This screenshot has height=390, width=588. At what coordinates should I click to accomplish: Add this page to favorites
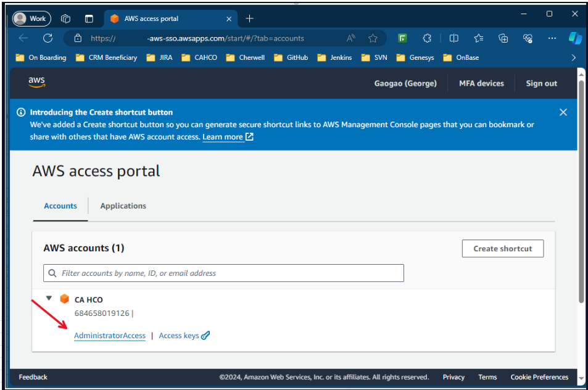pos(373,38)
